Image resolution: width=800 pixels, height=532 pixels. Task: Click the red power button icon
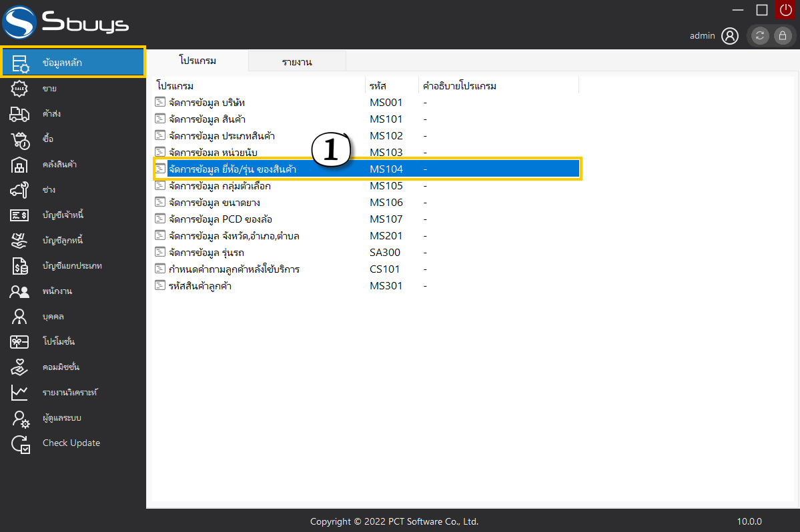click(785, 9)
